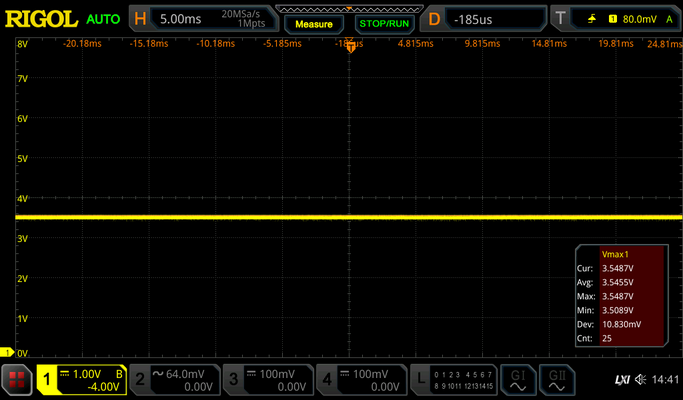
Task: Click the trigger source channel 1 badge
Action: [612, 19]
